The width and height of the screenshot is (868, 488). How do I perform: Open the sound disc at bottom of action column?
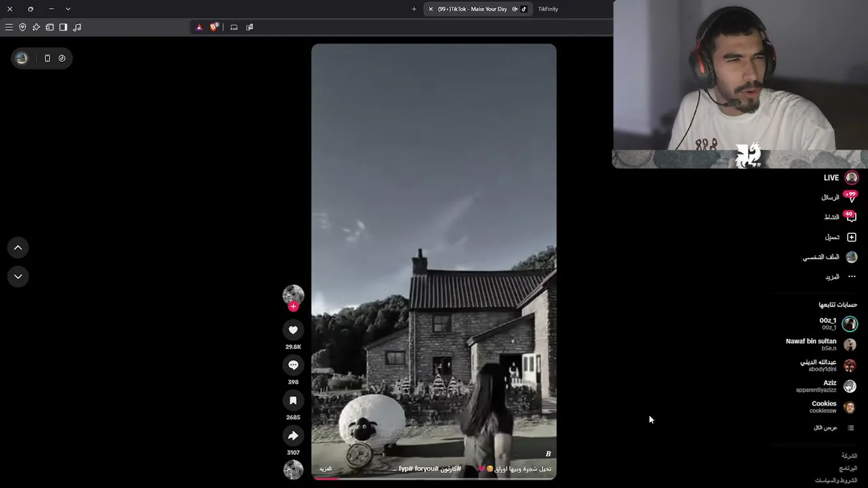point(293,470)
